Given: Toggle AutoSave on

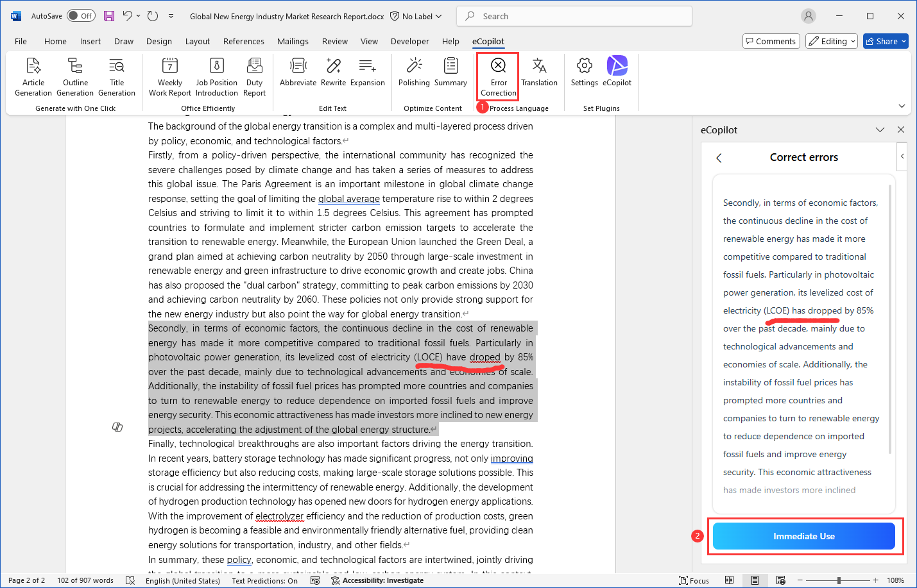Looking at the screenshot, I should pos(81,15).
